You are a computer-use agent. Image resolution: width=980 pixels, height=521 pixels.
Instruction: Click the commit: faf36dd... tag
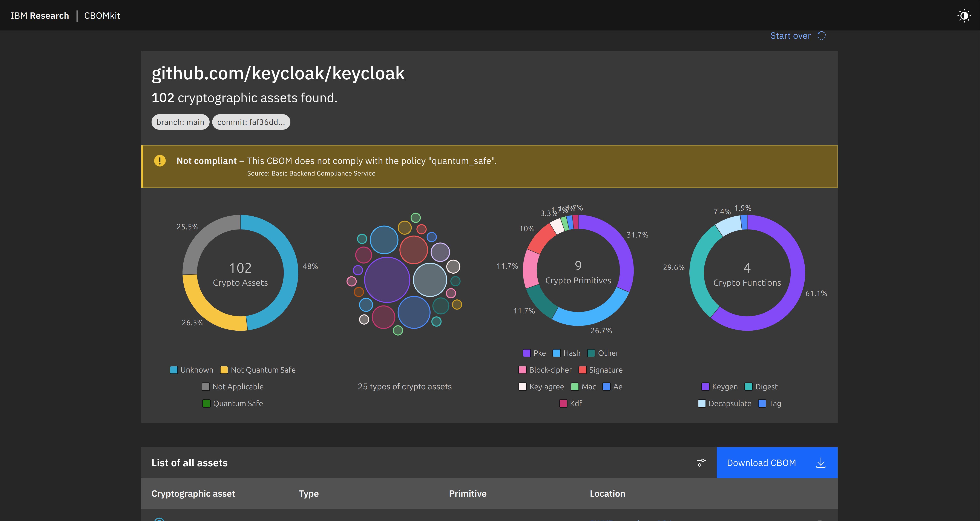(x=251, y=122)
